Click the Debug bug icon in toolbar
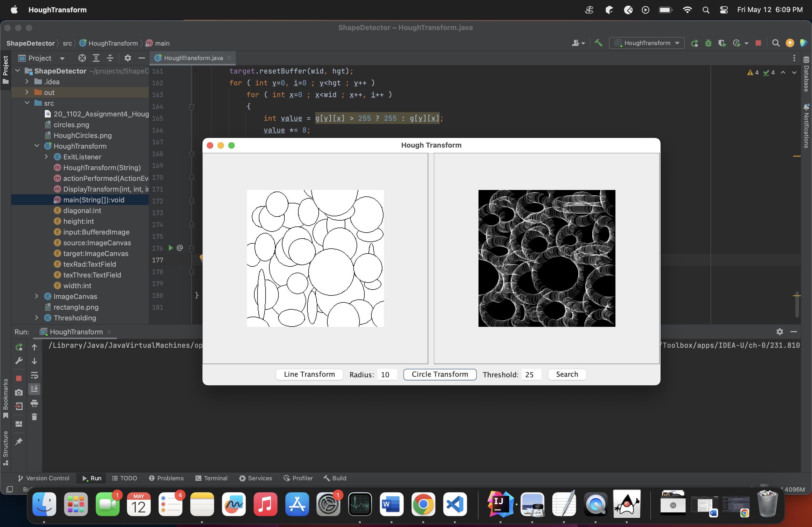The image size is (812, 527). pyautogui.click(x=708, y=43)
